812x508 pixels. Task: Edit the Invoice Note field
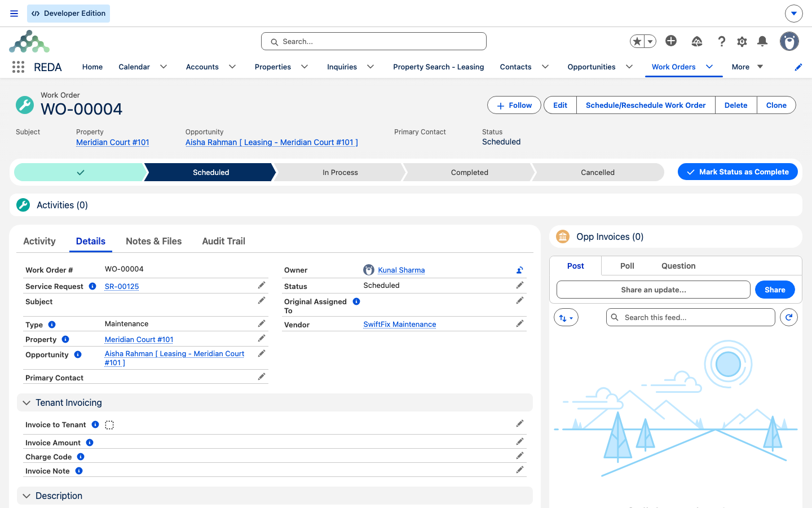520,470
